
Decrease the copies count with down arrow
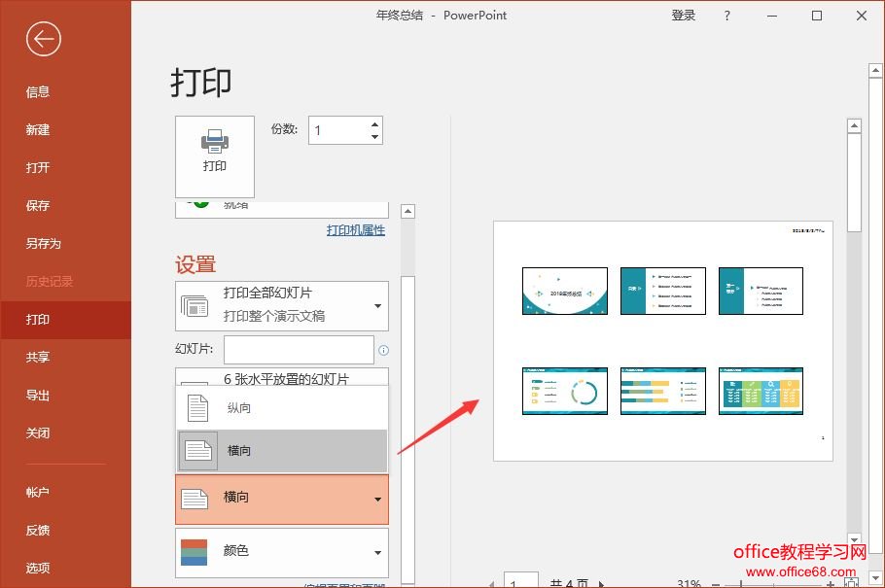pos(375,137)
